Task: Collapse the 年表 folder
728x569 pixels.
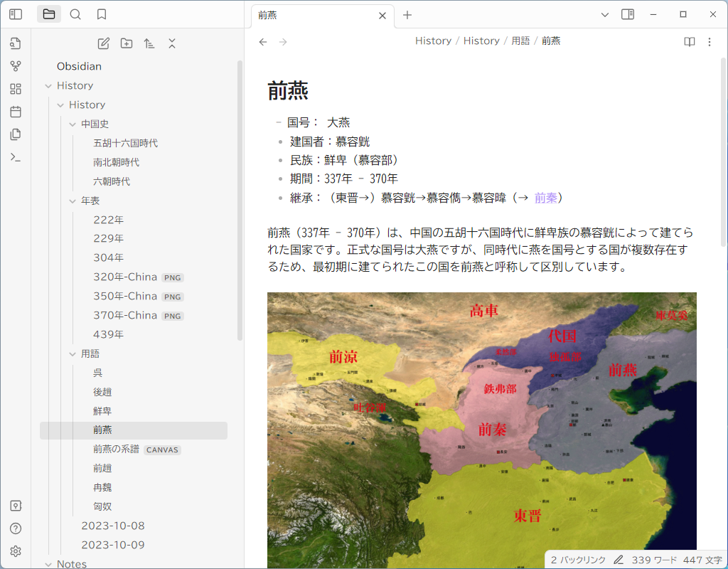Action: coord(73,201)
